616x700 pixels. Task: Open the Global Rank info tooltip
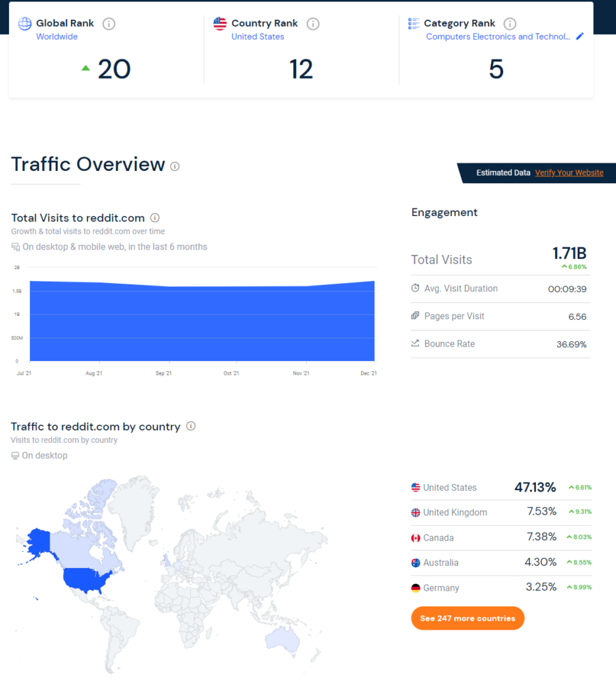pos(108,23)
